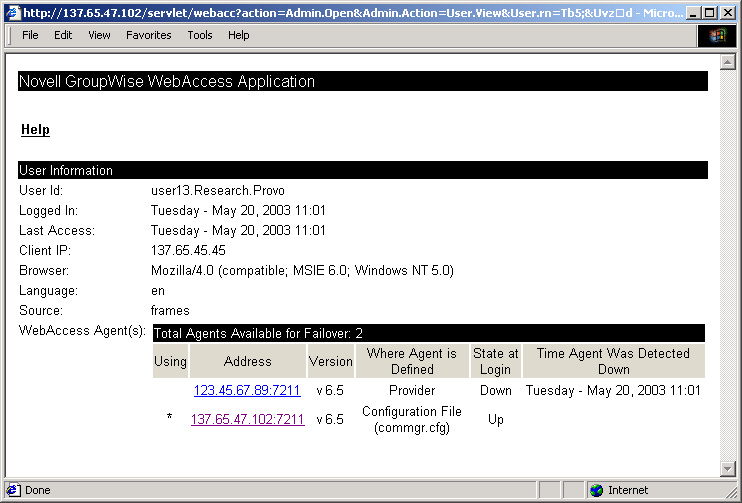Click the Configuration File (commgr.cfg) cell
The image size is (742, 503).
412,419
